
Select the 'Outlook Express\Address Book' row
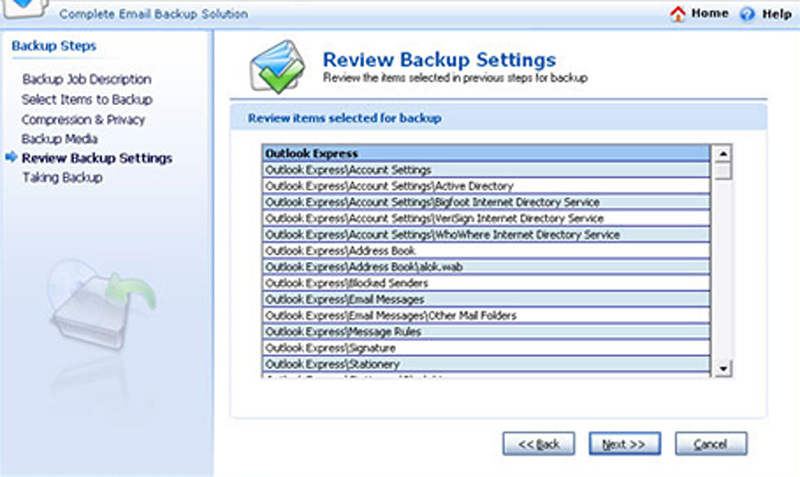(486, 250)
